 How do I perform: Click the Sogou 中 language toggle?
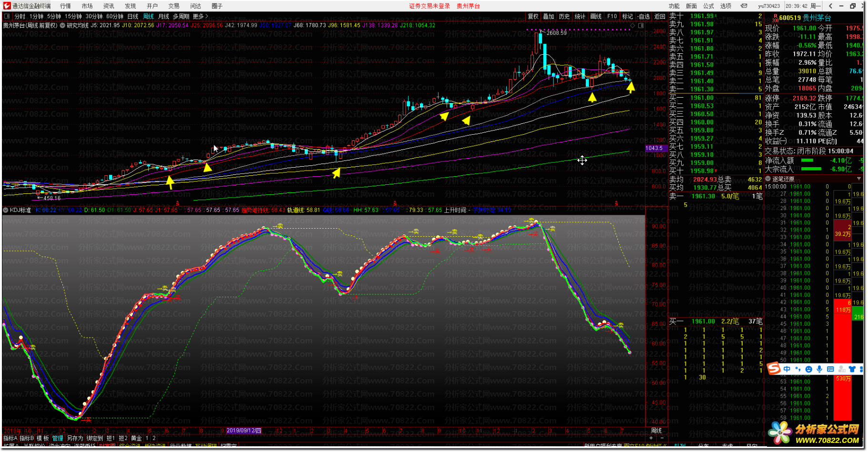point(787,369)
